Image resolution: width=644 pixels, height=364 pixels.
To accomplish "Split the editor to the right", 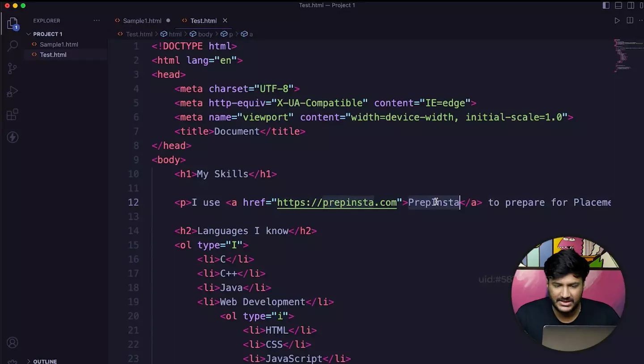I will (630, 21).
